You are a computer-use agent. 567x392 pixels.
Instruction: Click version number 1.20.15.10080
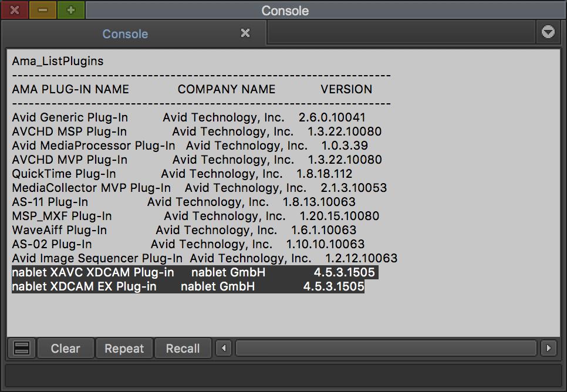[x=339, y=217]
